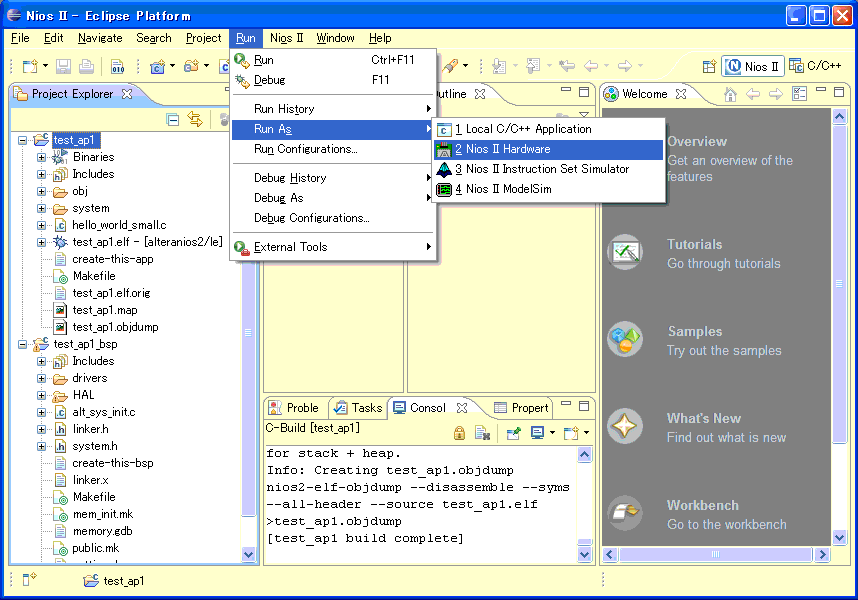
Task: Click the Tutorials link text
Action: click(x=694, y=244)
